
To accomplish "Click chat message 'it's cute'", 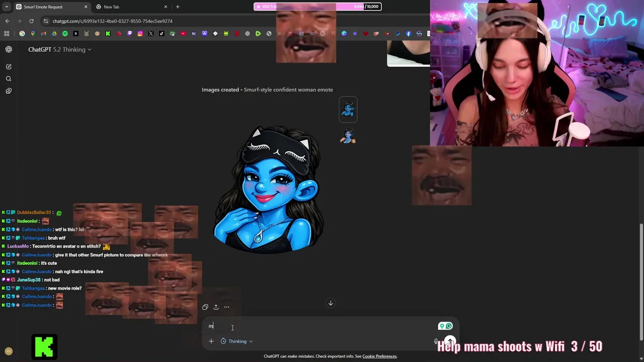I will [x=48, y=263].
